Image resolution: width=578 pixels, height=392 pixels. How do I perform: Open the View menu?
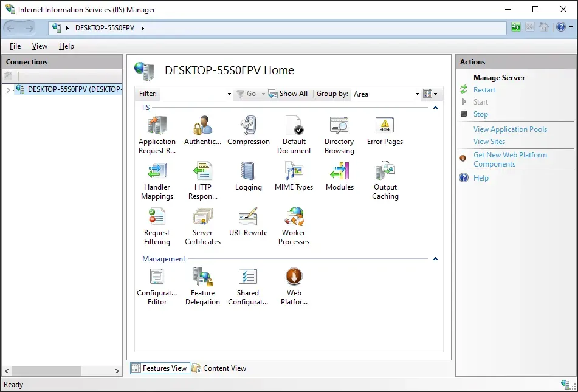coord(40,46)
